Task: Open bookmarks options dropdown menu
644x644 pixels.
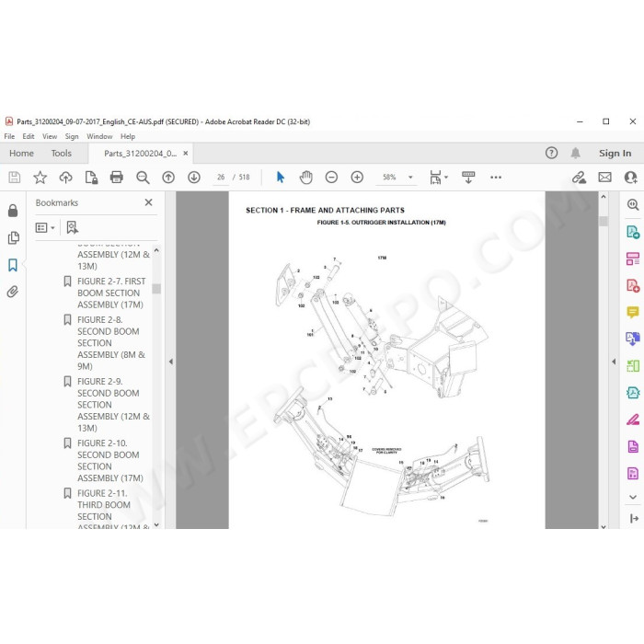Action: tap(45, 227)
